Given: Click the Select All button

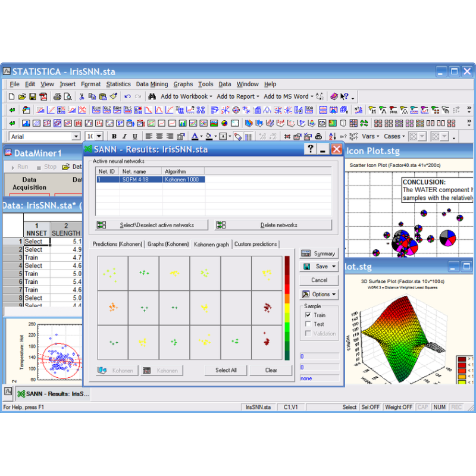Looking at the screenshot, I should (x=226, y=370).
